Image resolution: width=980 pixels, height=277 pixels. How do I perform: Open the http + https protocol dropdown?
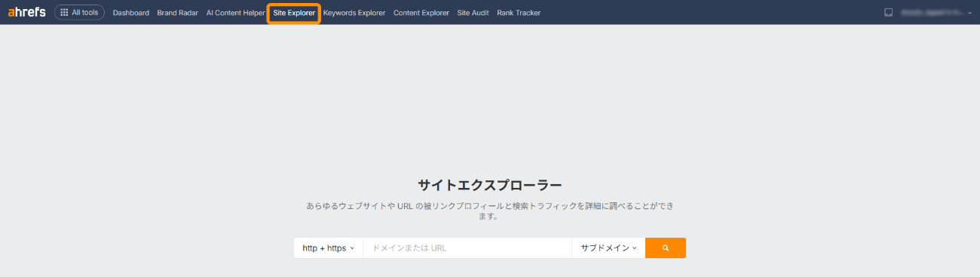[x=328, y=248]
